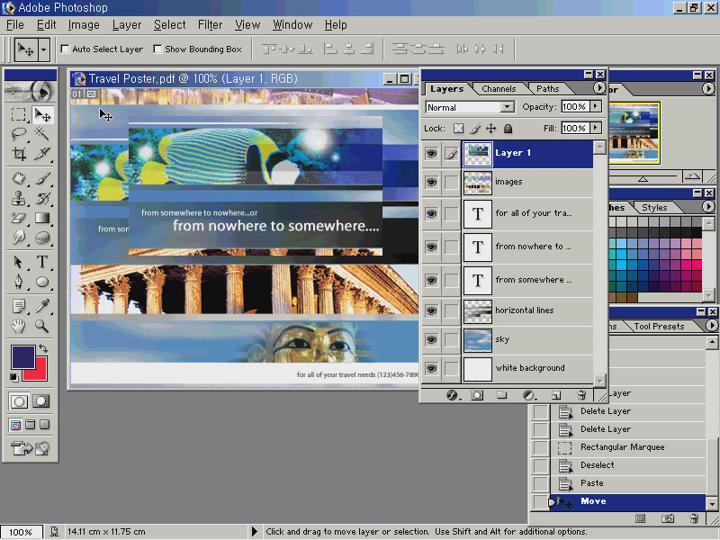The height and width of the screenshot is (540, 720).
Task: Open the Styles panel options menu
Action: 708,207
